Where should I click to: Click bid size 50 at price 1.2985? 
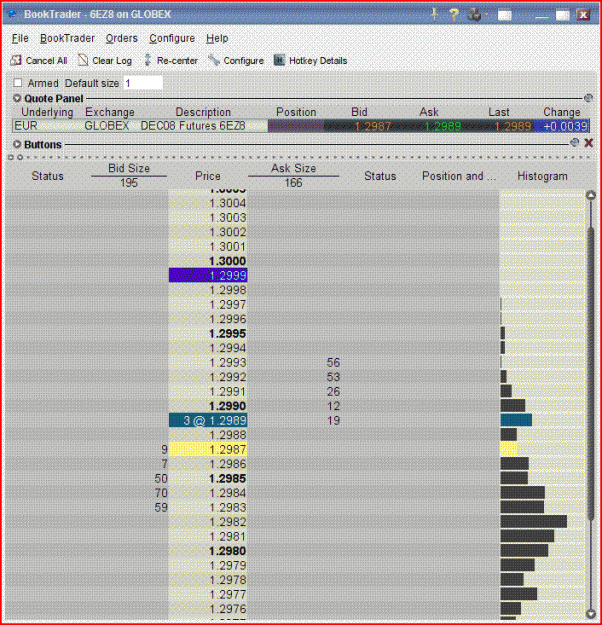(x=161, y=478)
